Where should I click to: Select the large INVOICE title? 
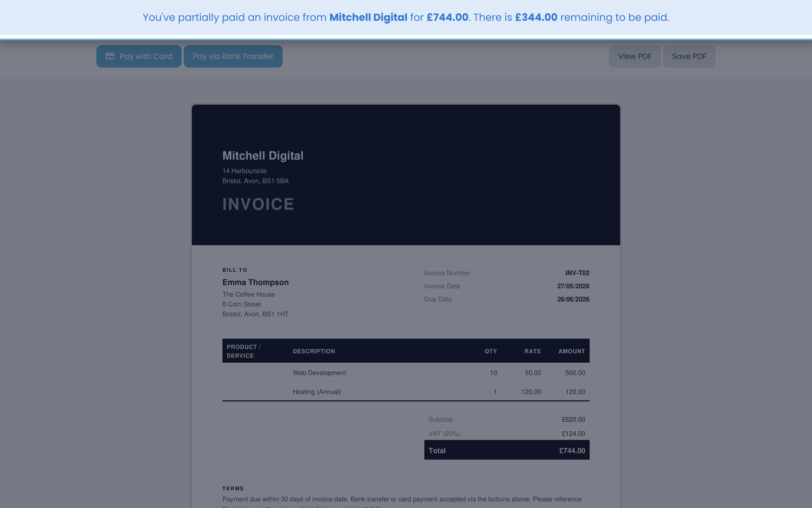coord(258,204)
